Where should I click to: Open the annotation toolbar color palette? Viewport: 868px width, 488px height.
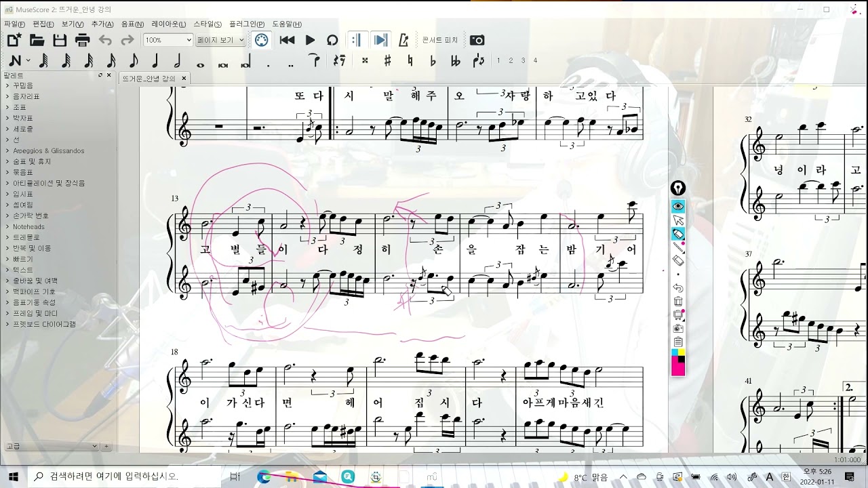[678, 362]
